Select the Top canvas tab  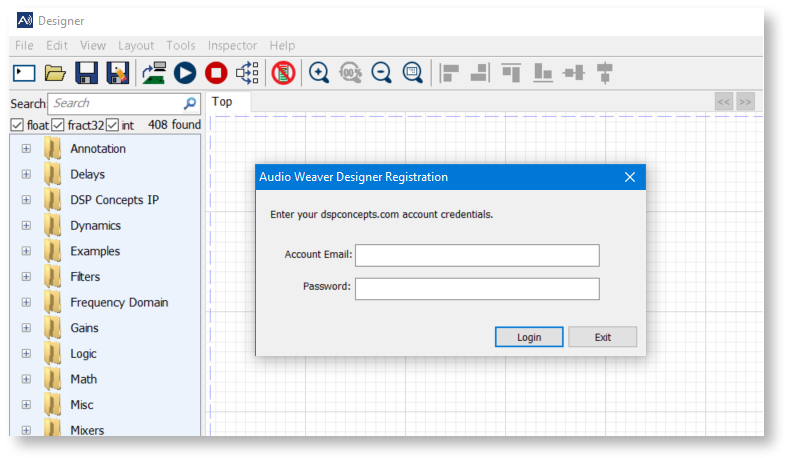(x=222, y=101)
